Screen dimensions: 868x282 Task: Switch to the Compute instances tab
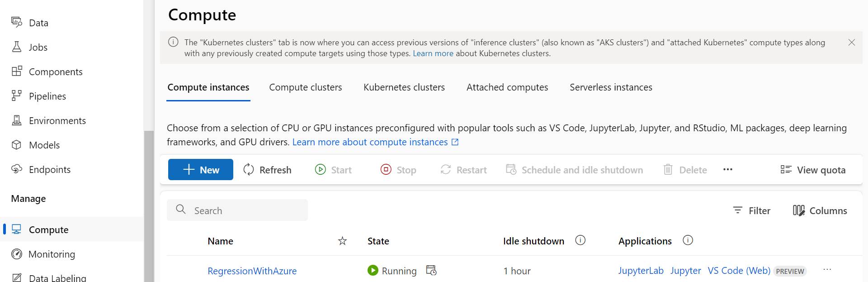click(x=208, y=87)
